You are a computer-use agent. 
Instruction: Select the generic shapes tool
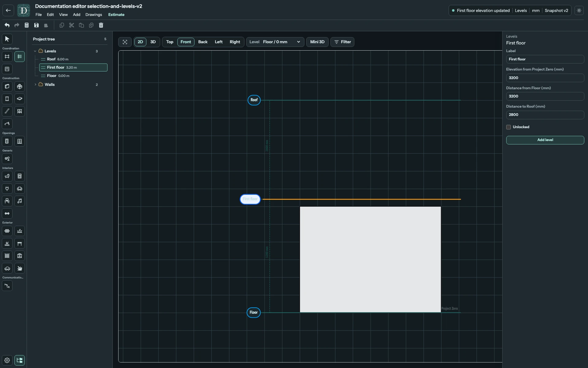click(7, 159)
